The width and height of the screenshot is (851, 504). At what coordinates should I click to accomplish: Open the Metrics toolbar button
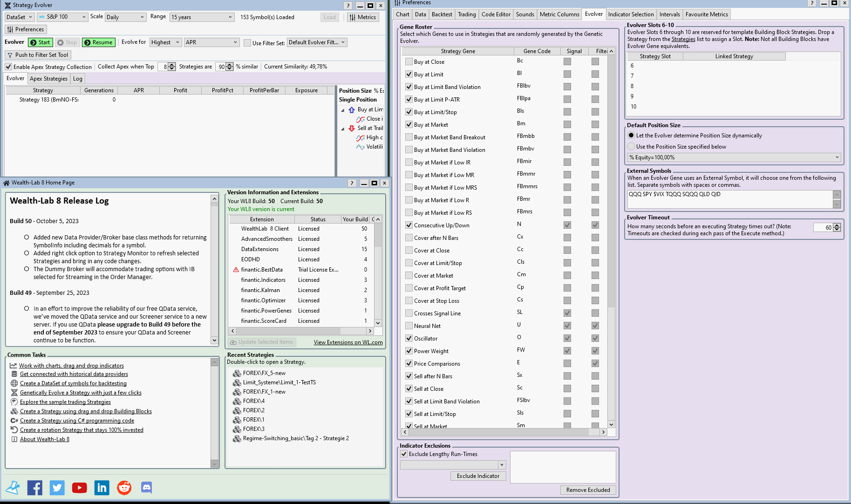point(362,17)
